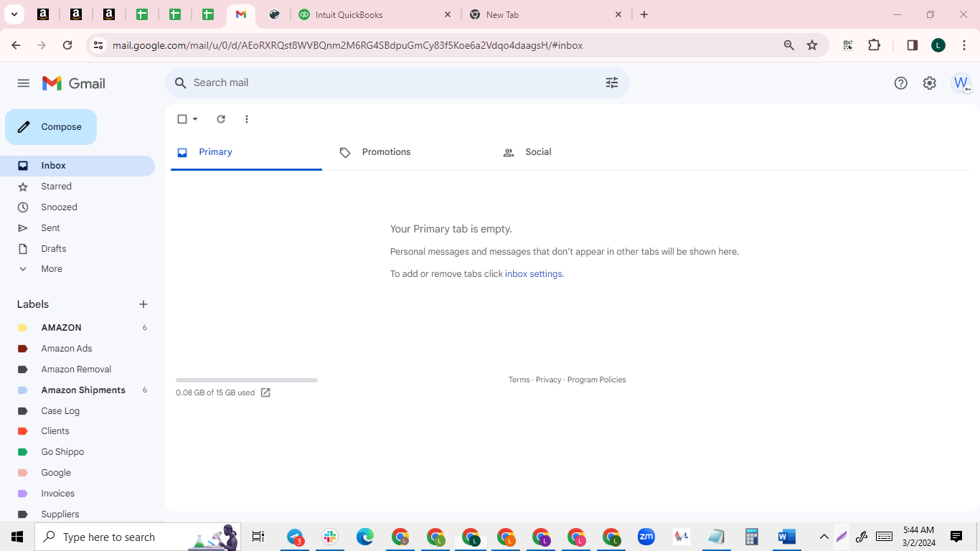980x551 pixels.
Task: Open the Drafts folder
Action: [77, 249]
